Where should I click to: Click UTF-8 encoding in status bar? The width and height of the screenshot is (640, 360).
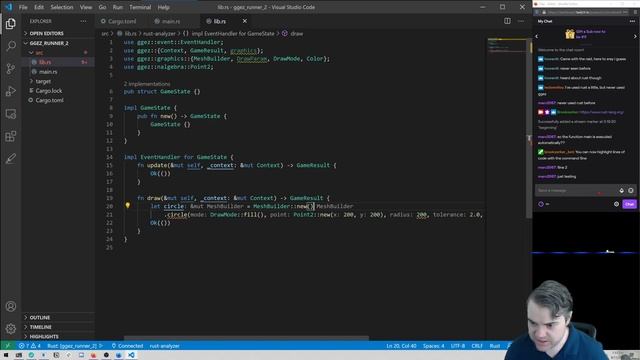tap(458, 346)
